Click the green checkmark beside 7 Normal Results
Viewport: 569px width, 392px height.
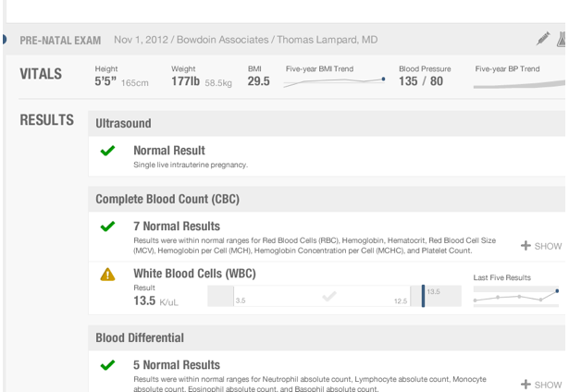point(108,227)
